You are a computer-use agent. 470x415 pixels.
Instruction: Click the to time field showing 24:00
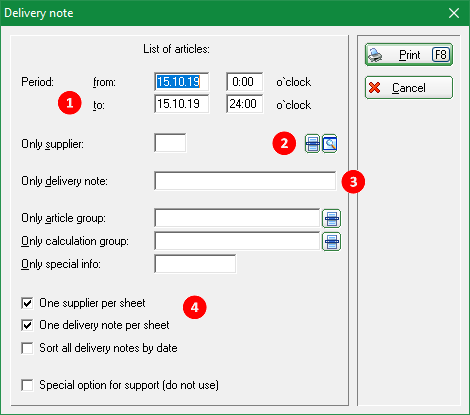(x=245, y=104)
